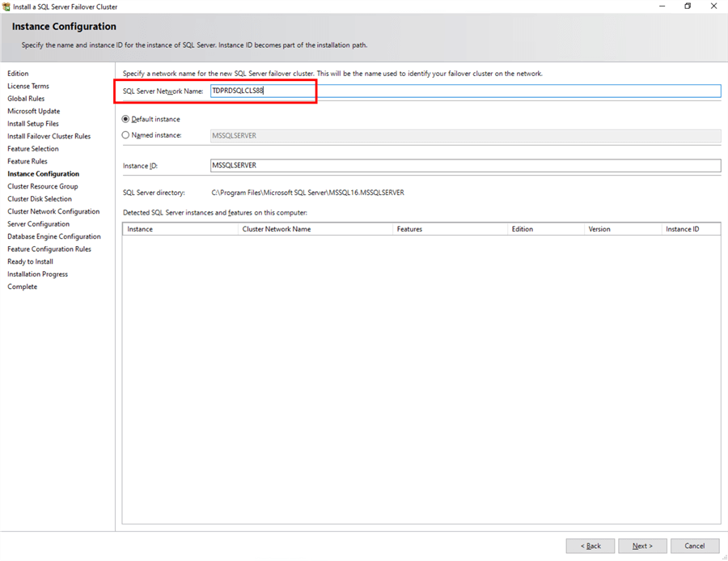Select Install Setup Files step

33,124
